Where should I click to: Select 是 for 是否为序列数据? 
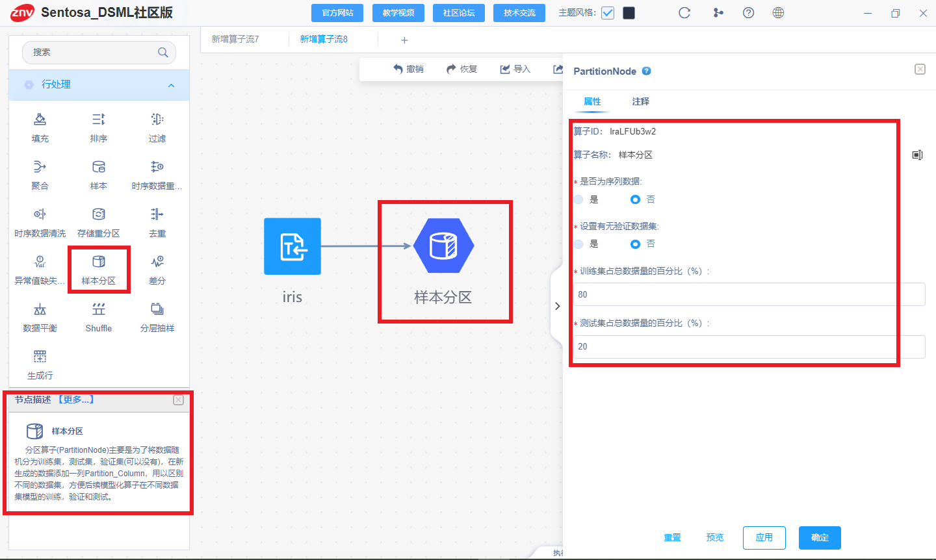[578, 199]
